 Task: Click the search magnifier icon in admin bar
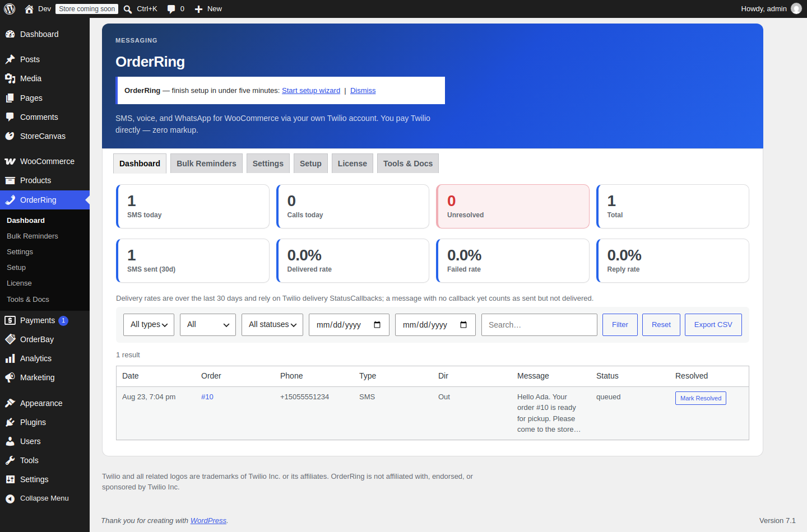[x=128, y=9]
